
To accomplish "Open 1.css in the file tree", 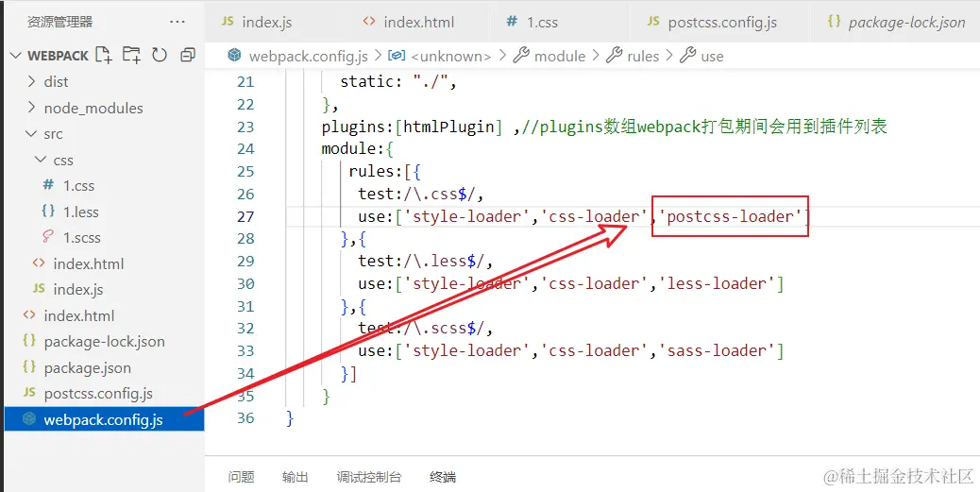I will tap(78, 186).
